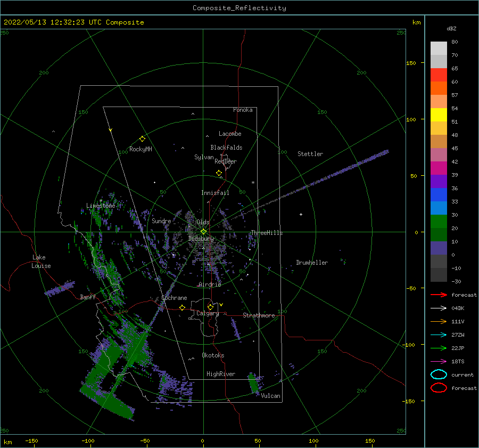Click the Calgary city label
479x448 pixels.
click(208, 313)
